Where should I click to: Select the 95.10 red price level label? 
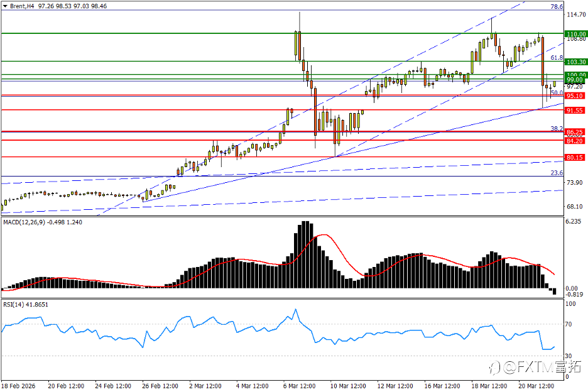pos(575,96)
